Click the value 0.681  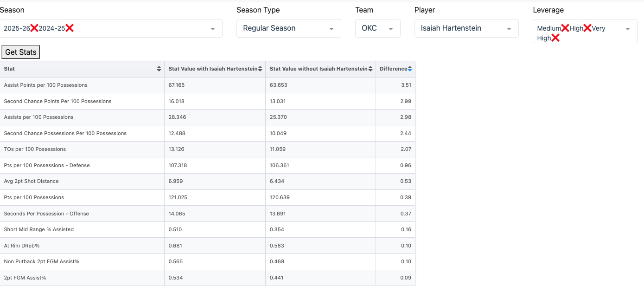[x=175, y=246]
